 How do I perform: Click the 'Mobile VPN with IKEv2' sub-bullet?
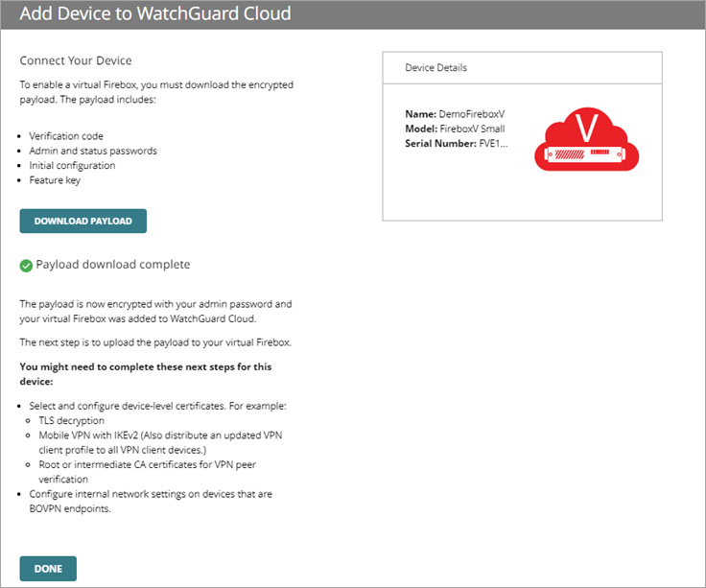pyautogui.click(x=160, y=442)
